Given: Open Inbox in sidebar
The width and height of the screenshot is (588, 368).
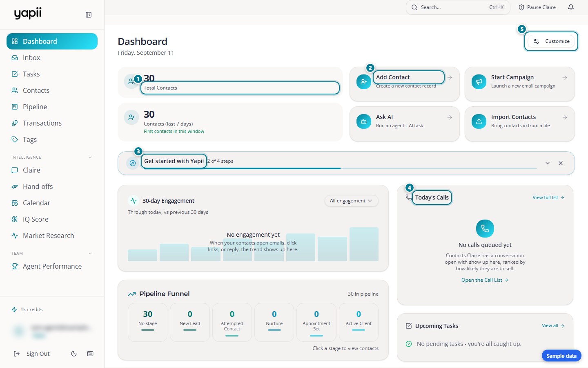Looking at the screenshot, I should [x=52, y=58].
